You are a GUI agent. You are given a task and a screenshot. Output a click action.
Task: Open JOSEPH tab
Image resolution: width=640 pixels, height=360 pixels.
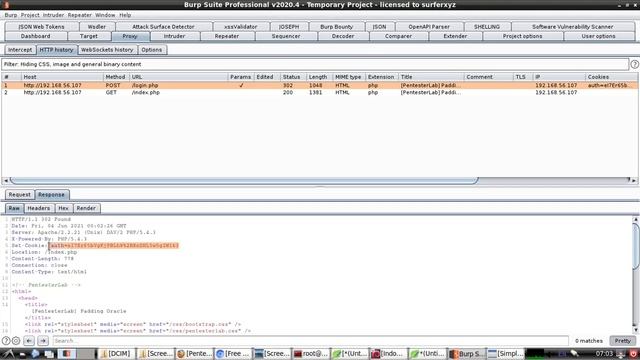(x=289, y=27)
